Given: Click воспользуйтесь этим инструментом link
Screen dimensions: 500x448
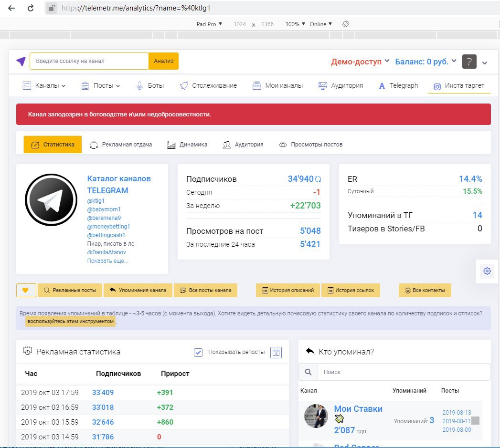Looking at the screenshot, I should pyautogui.click(x=71, y=321).
